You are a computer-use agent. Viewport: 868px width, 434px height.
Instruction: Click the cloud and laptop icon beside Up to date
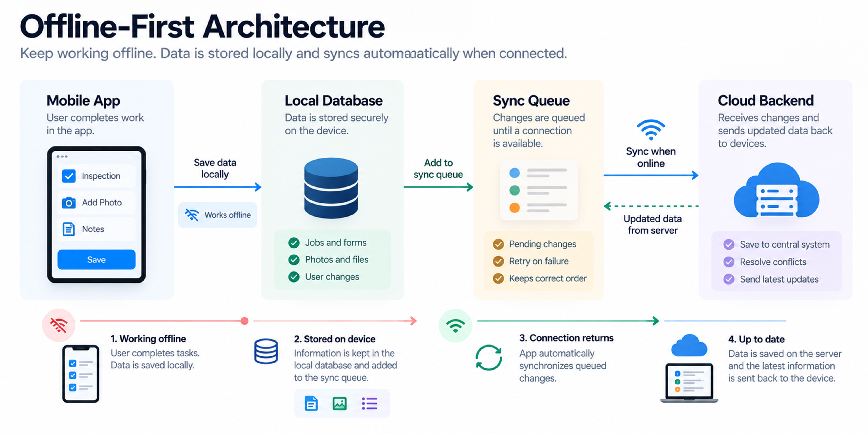tap(689, 368)
